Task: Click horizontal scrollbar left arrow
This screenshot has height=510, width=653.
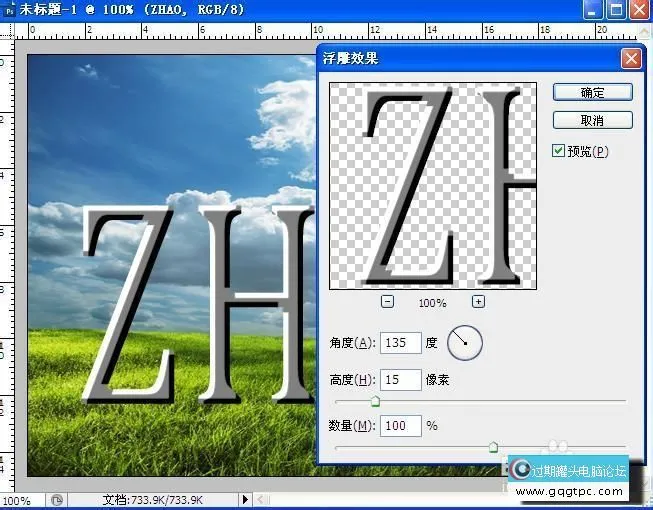Action: pyautogui.click(x=260, y=499)
